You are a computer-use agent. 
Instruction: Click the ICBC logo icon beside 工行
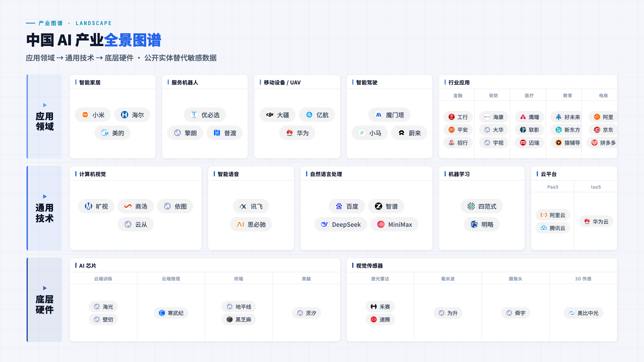[x=451, y=117]
